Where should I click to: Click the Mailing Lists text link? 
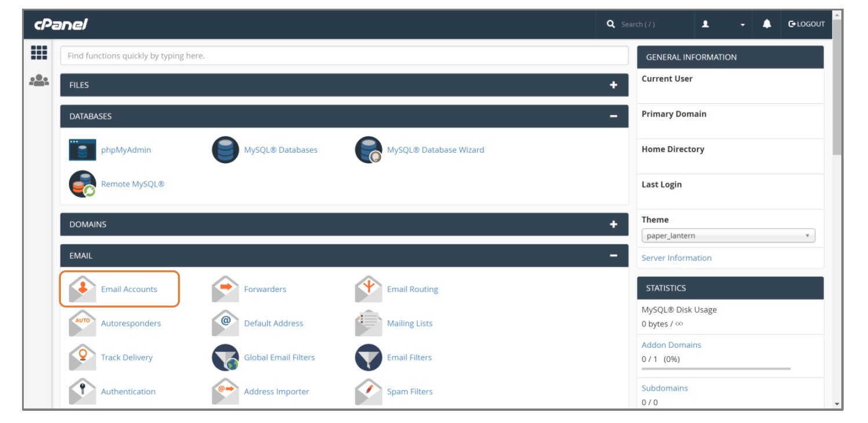[409, 323]
